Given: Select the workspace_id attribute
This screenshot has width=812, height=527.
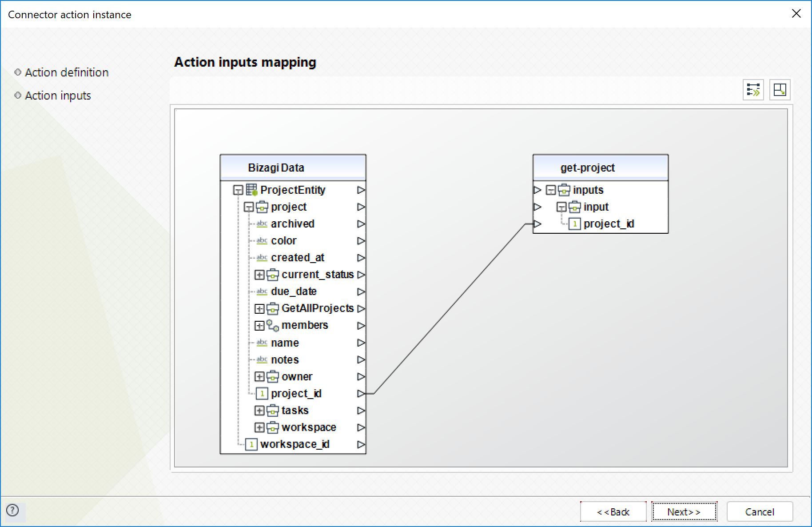Looking at the screenshot, I should click(x=295, y=444).
